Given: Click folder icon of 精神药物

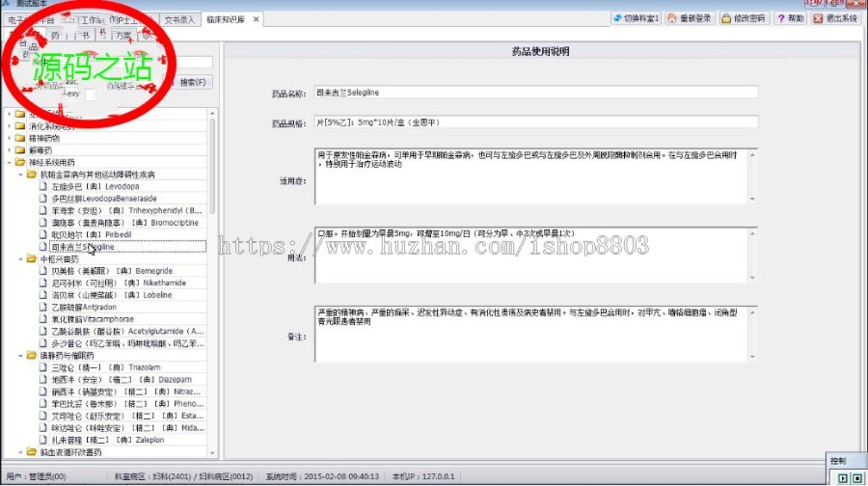Looking at the screenshot, I should pos(20,138).
